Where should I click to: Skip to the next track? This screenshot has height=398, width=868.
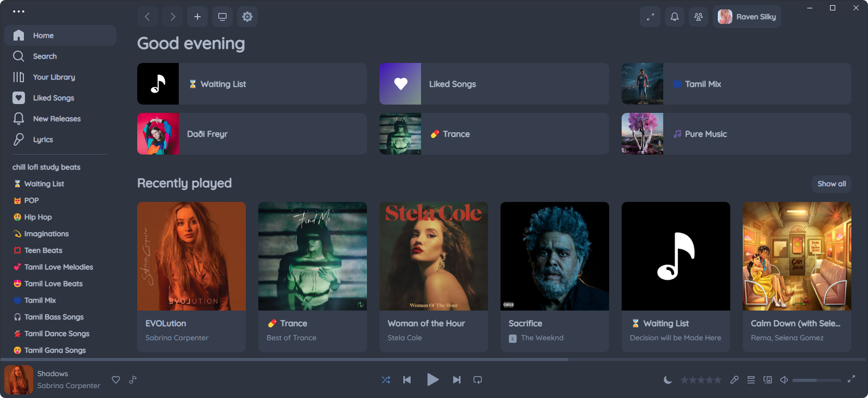click(456, 380)
